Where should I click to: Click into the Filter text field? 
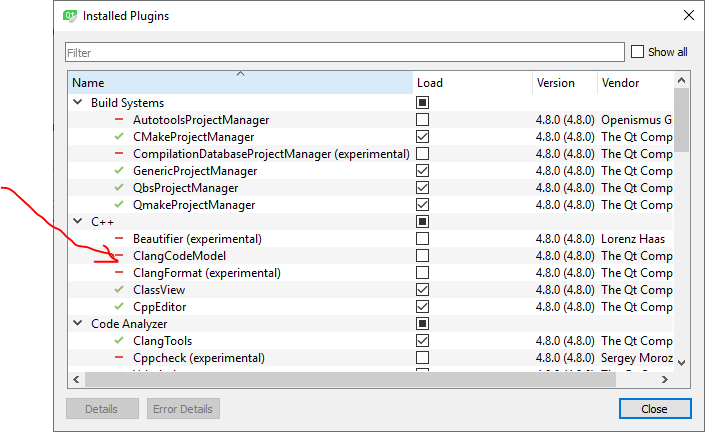(344, 52)
